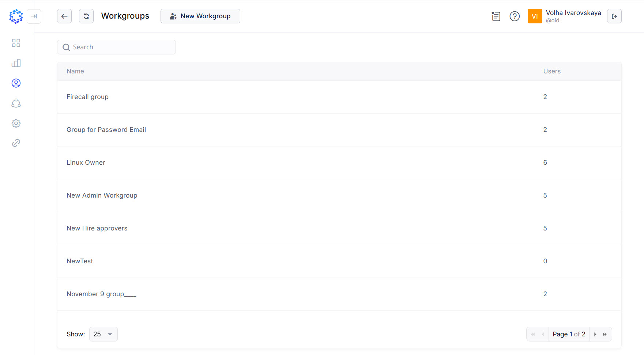Open the VI user avatar

tap(535, 16)
